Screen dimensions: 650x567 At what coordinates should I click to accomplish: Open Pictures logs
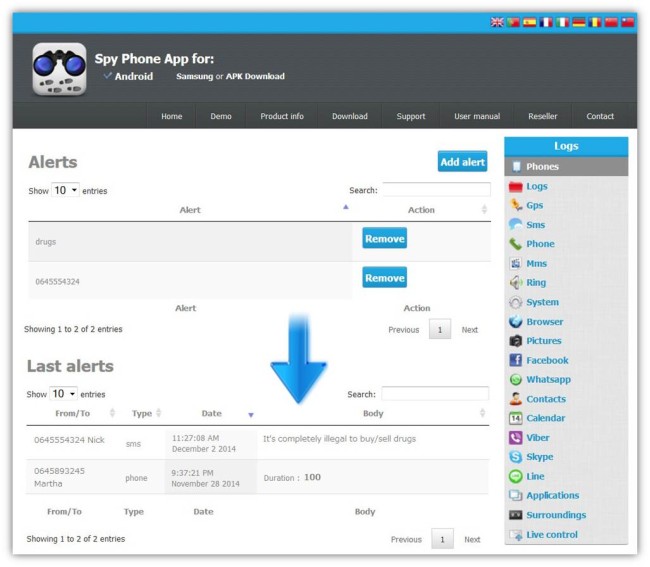535,341
